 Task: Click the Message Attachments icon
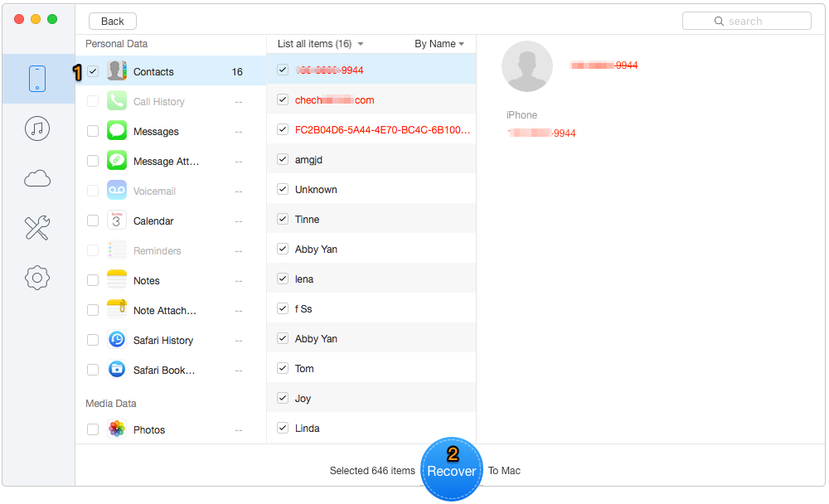tap(117, 160)
